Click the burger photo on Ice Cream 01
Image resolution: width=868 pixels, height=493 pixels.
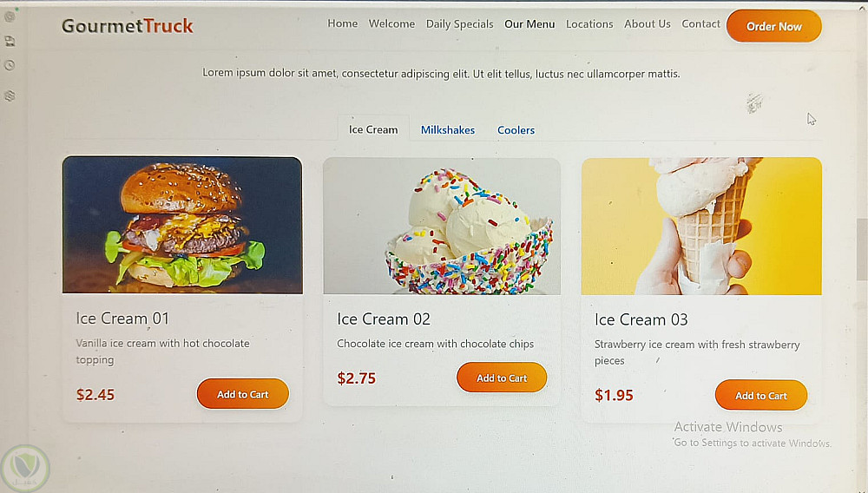(x=182, y=225)
